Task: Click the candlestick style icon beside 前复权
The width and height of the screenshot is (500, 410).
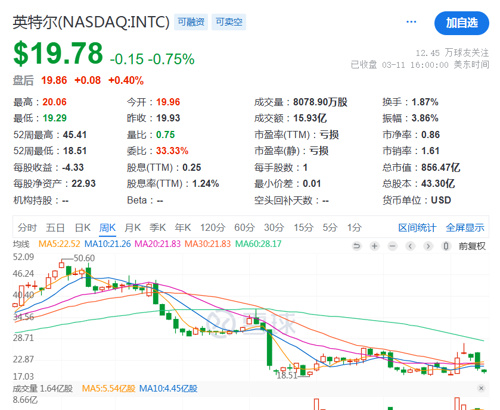Action: point(446,246)
